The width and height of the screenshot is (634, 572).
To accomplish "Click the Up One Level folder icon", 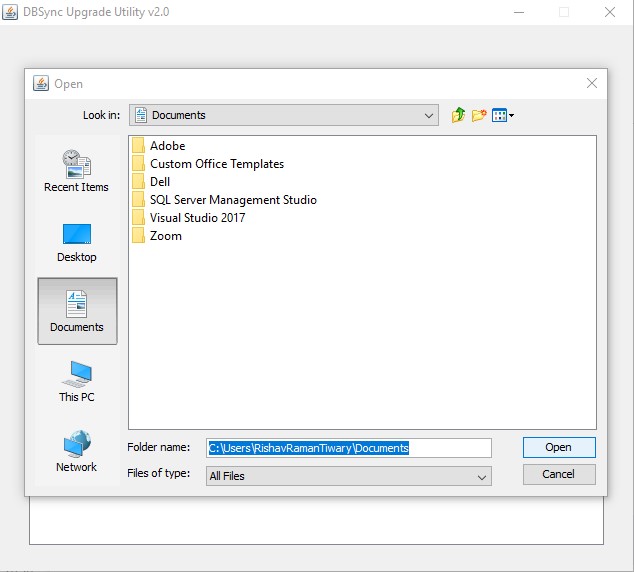I will [x=459, y=115].
